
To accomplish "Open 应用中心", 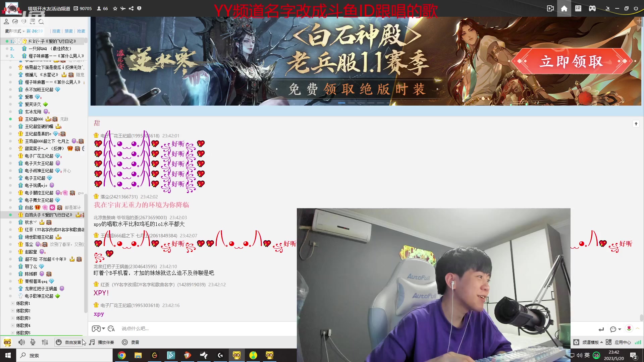I will (x=619, y=342).
